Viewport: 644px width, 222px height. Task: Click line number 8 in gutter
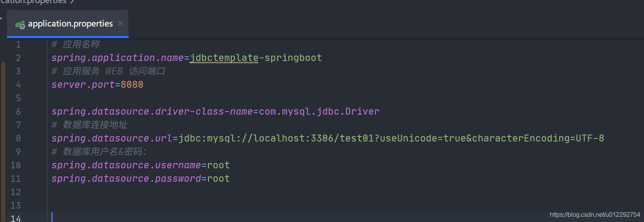pyautogui.click(x=18, y=138)
